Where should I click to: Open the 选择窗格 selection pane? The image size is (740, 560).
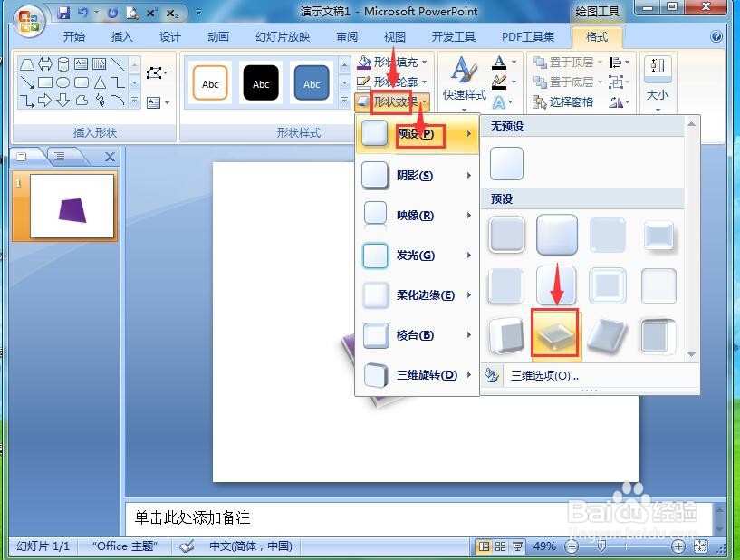[563, 102]
